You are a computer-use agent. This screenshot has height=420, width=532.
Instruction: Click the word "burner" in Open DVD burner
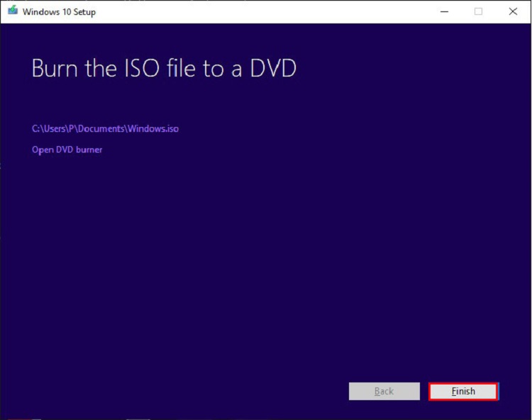[88, 150]
